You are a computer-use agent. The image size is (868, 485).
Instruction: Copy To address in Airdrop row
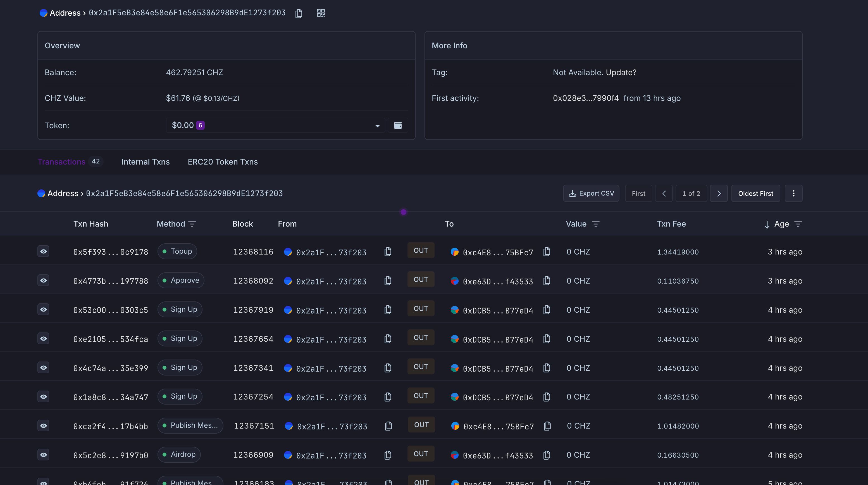(547, 455)
